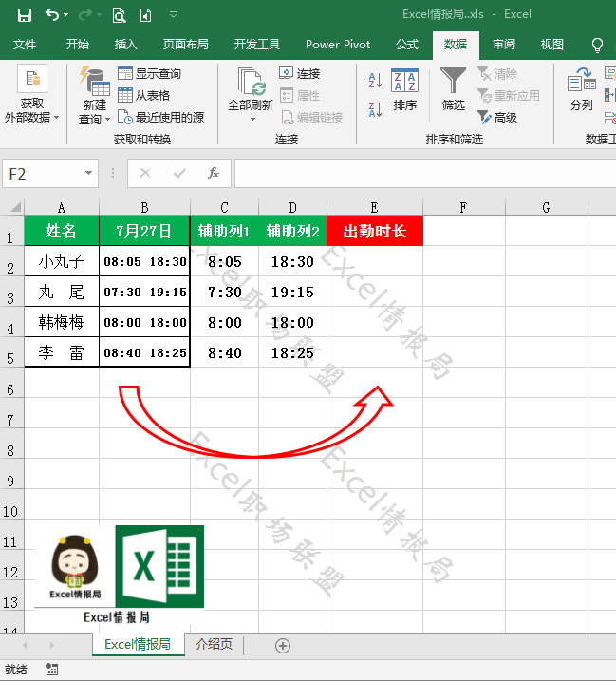Select the cell containing 韩梅梅

[62, 322]
